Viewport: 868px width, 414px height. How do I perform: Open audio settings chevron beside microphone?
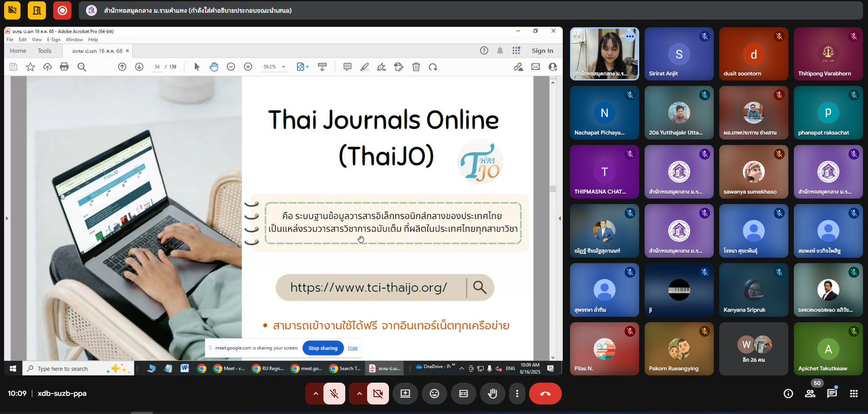click(315, 394)
